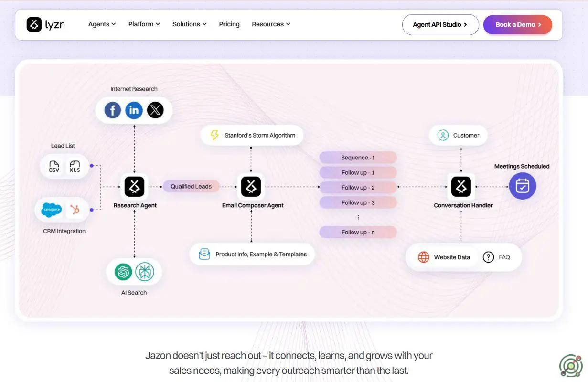Select the XLS file icon

pos(75,167)
